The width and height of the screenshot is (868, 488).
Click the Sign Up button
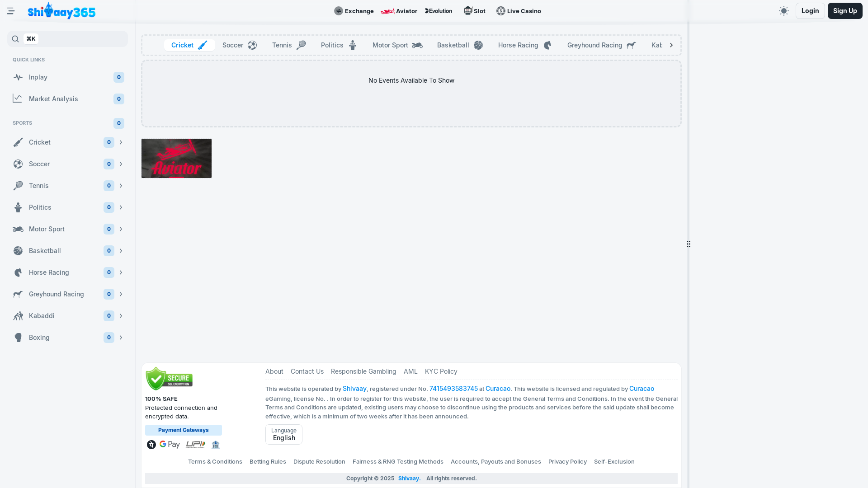point(845,11)
